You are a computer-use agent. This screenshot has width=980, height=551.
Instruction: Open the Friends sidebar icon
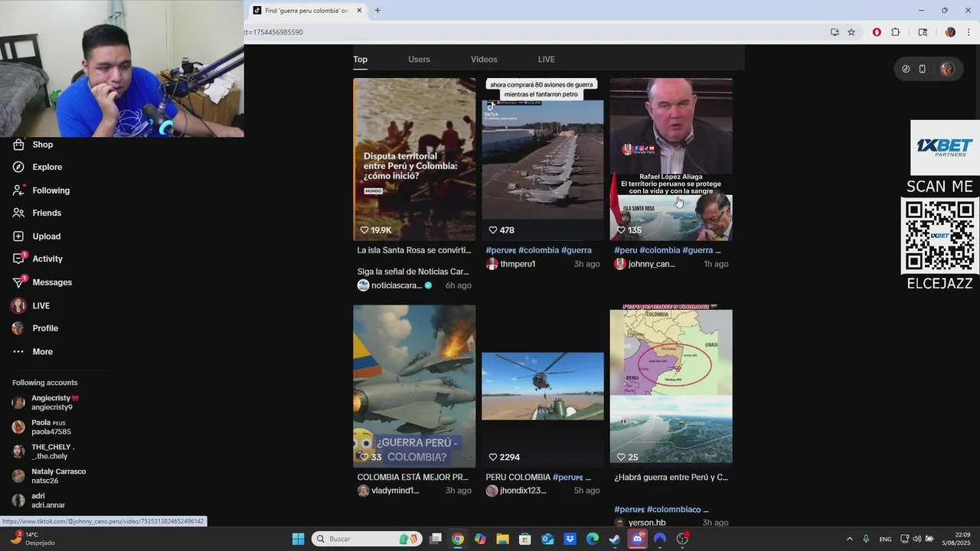coord(18,213)
